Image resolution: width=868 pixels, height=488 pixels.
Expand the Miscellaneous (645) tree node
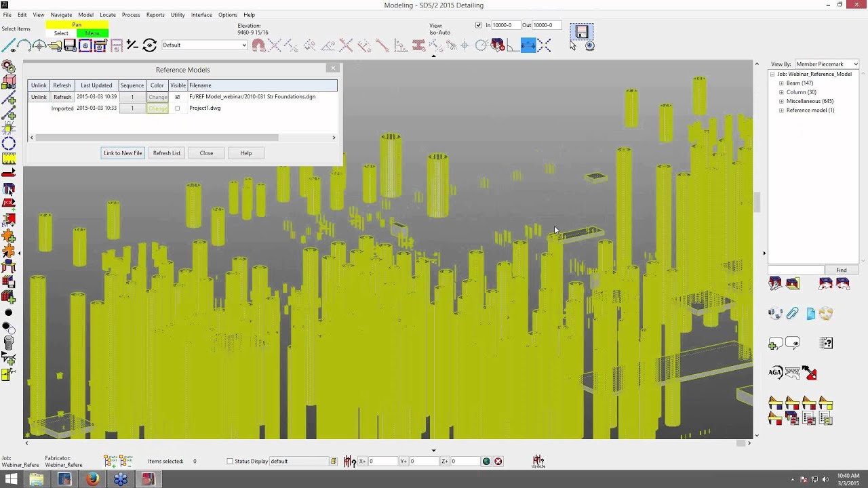781,101
